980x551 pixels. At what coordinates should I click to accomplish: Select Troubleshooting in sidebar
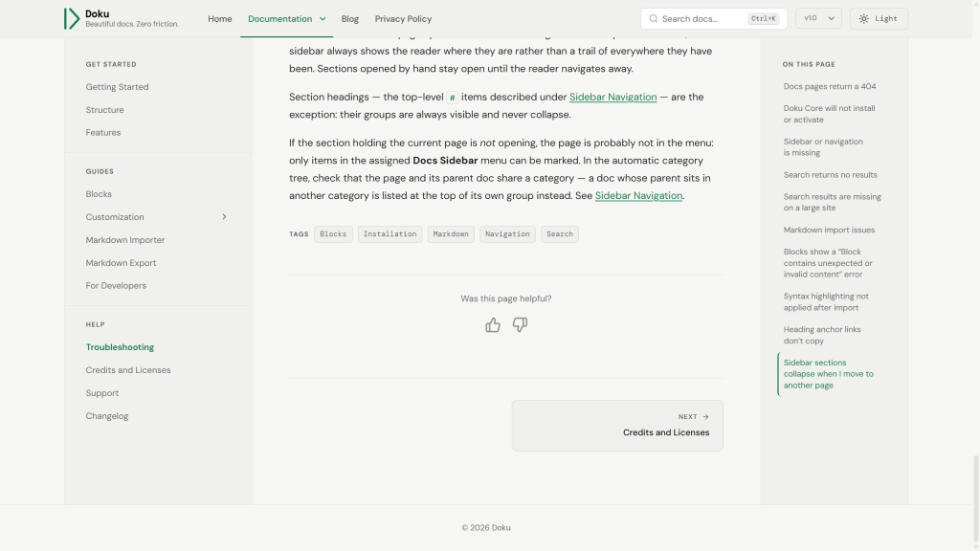click(120, 347)
